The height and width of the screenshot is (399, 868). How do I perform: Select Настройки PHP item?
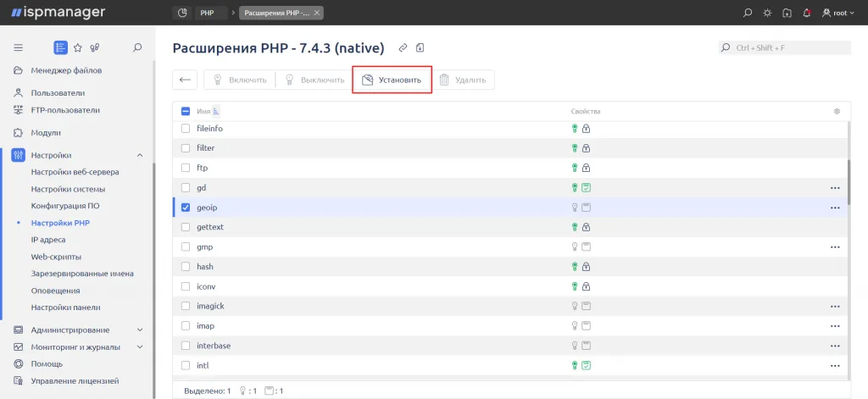coord(60,223)
